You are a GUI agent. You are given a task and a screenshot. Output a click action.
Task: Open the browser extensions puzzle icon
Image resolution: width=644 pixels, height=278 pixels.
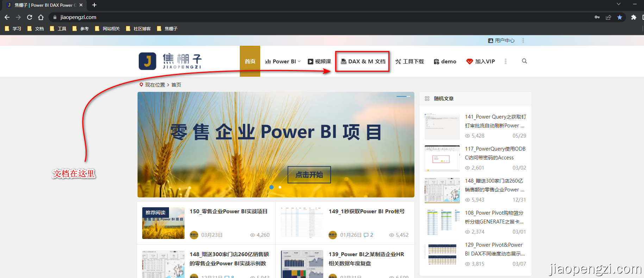[x=634, y=17]
